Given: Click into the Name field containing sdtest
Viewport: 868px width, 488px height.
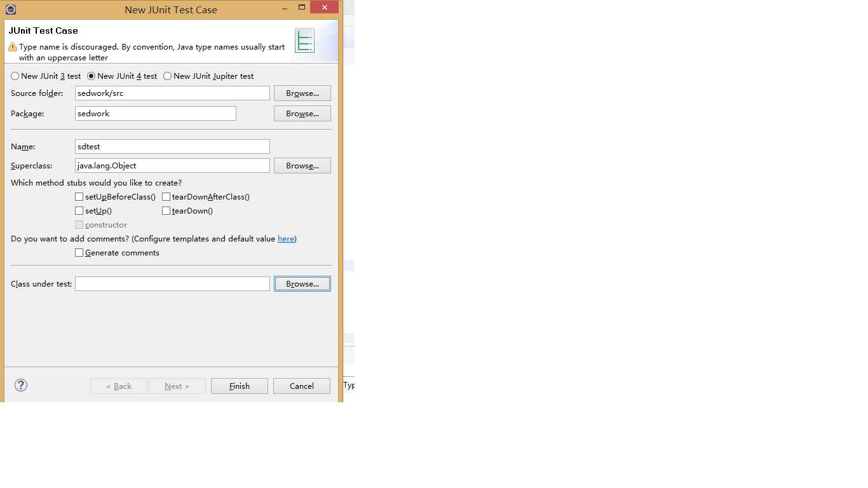Looking at the screenshot, I should (172, 147).
